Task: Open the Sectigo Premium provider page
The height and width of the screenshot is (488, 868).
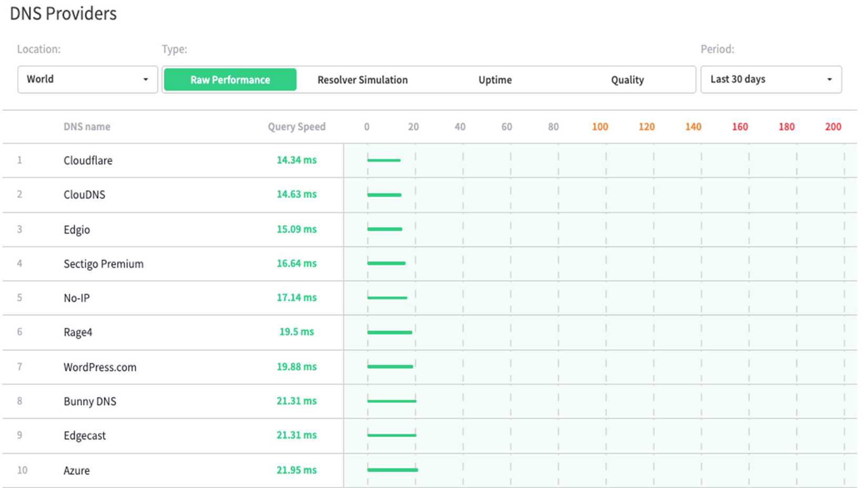Action: point(103,263)
